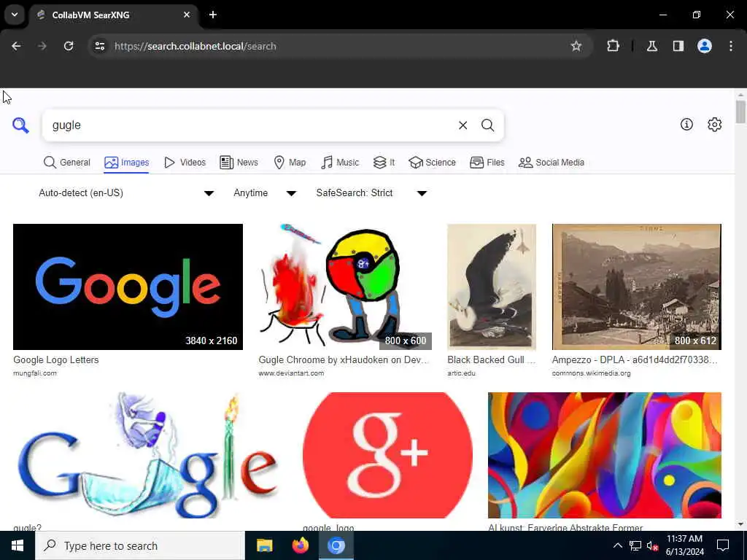Select the CollabVM SearXNG tab

pos(113,15)
